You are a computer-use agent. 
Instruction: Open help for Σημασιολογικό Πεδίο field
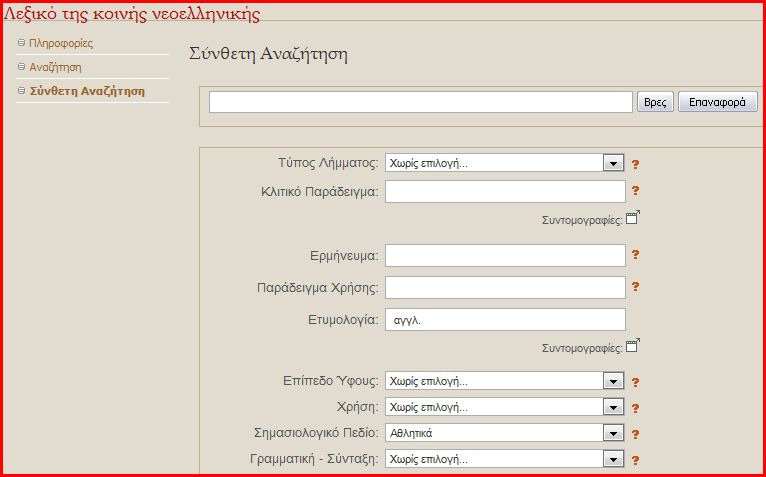coord(635,434)
